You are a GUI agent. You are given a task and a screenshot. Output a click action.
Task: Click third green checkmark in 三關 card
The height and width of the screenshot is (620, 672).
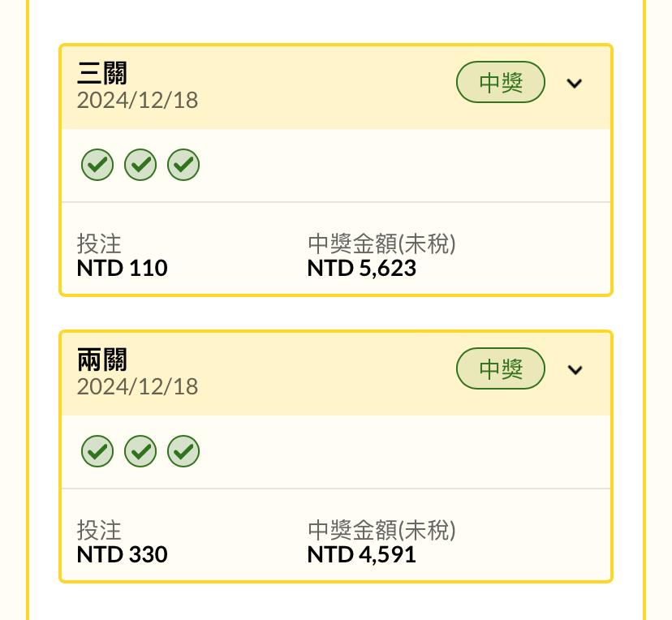[x=183, y=165]
